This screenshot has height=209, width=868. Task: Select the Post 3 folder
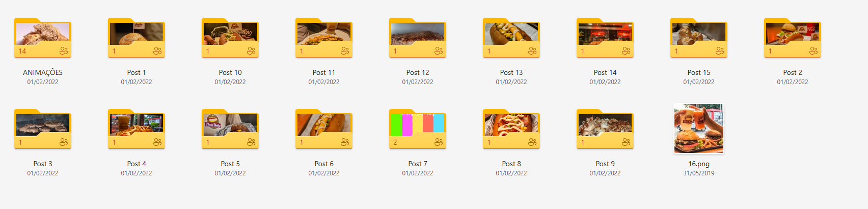(43, 129)
